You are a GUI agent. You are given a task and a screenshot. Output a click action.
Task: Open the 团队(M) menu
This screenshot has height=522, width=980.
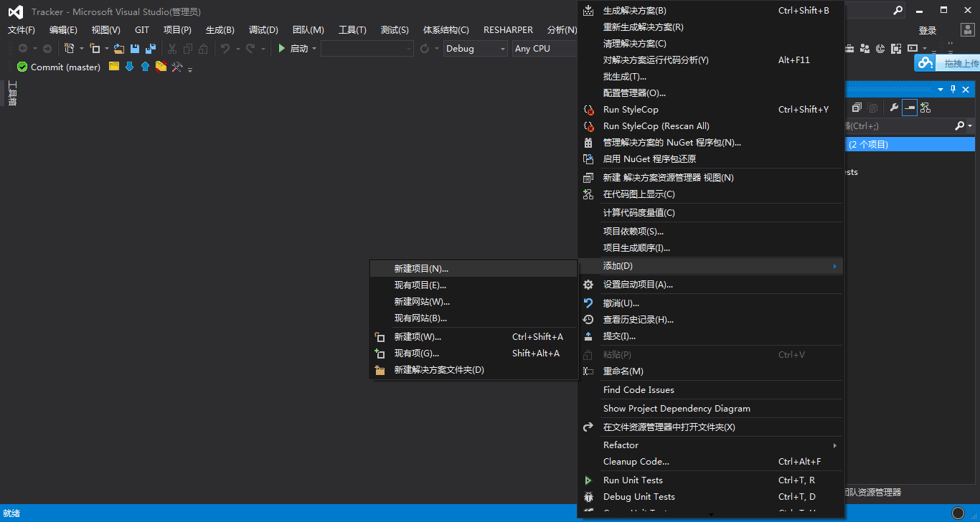click(x=308, y=29)
